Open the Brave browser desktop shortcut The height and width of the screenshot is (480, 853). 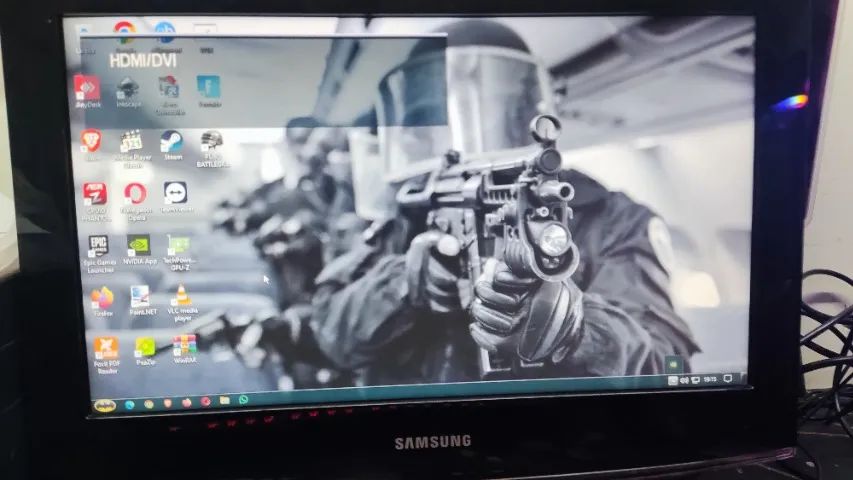tap(91, 144)
